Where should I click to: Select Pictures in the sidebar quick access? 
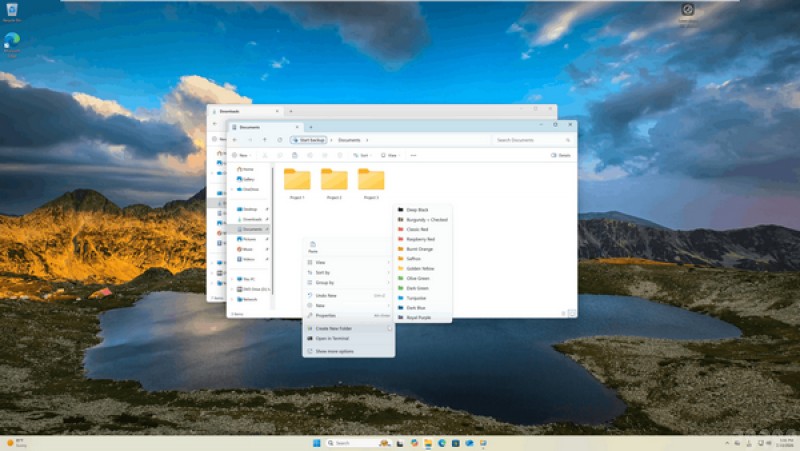coord(249,239)
